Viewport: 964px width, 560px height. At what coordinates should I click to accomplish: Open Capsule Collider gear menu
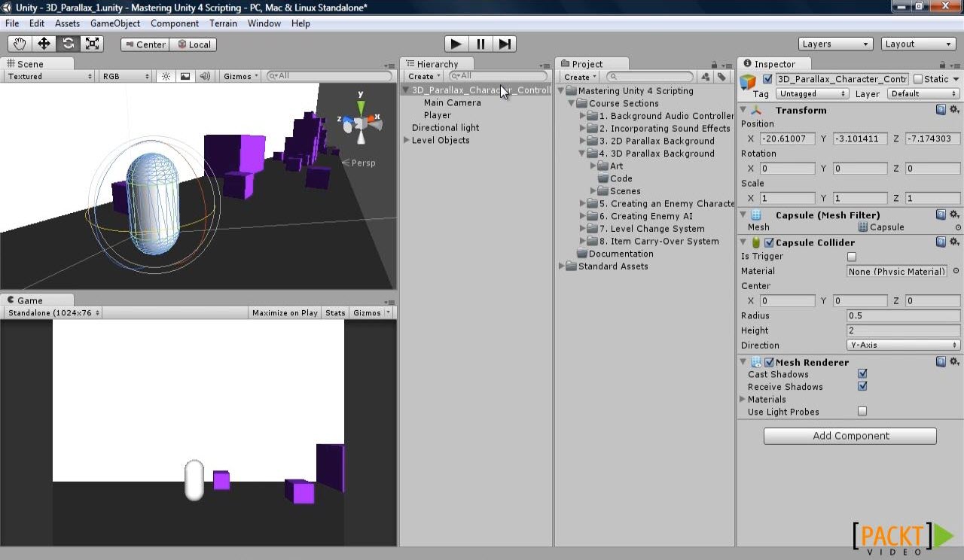[954, 242]
